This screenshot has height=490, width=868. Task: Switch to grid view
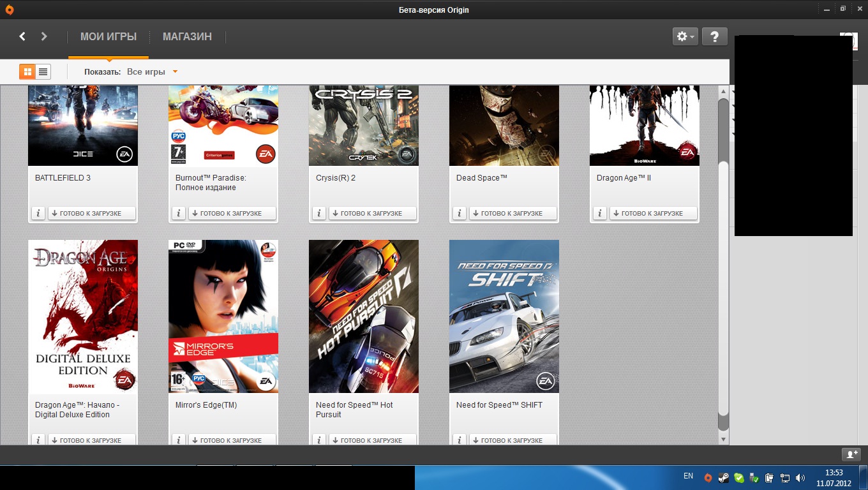[27, 71]
